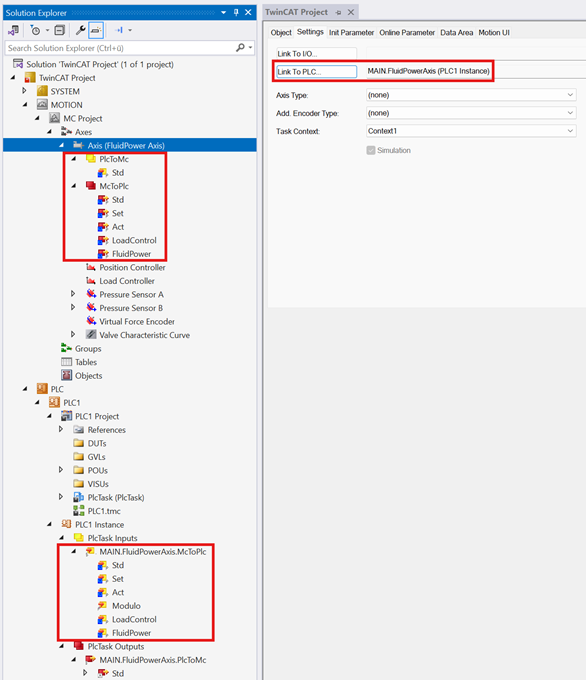The width and height of the screenshot is (586, 680).
Task: Pin the Solution Explorer panel
Action: tap(236, 12)
